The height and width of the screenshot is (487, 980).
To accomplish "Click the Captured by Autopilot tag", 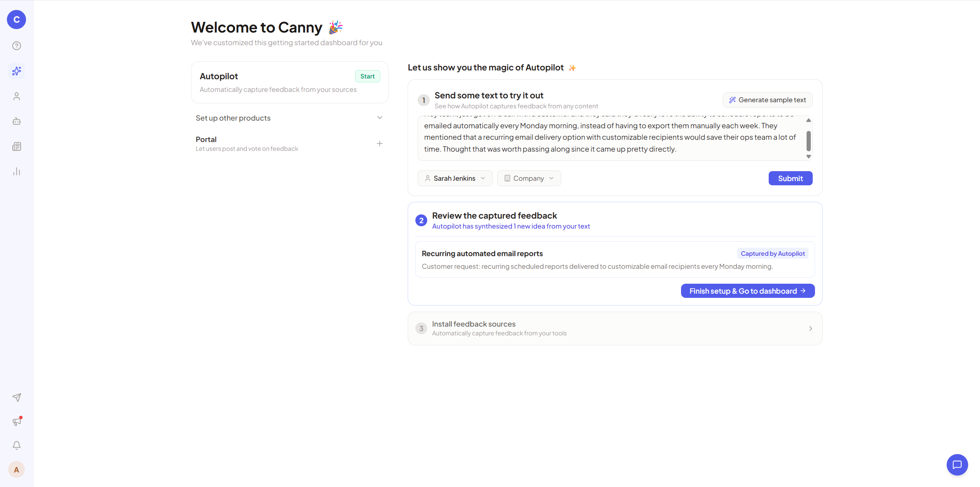I will (x=773, y=253).
